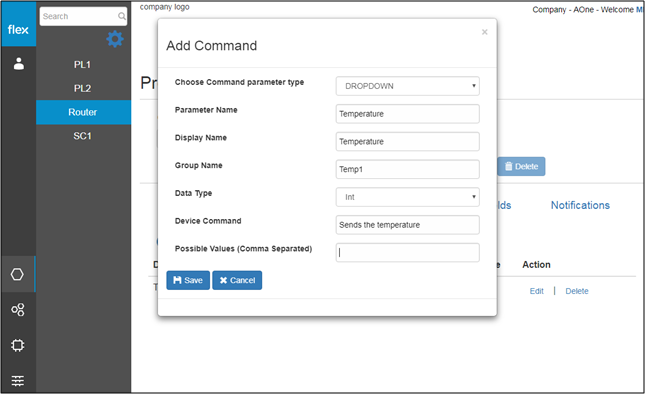Click the Save button
Image resolution: width=645 pixels, height=394 pixels.
pyautogui.click(x=188, y=280)
